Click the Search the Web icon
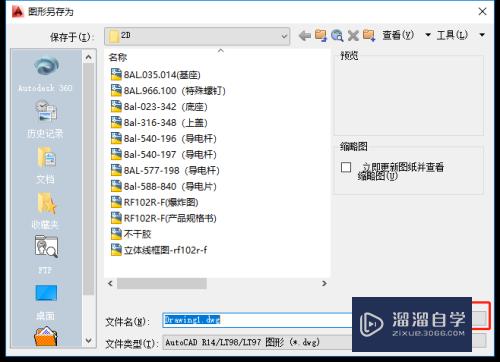 point(337,35)
